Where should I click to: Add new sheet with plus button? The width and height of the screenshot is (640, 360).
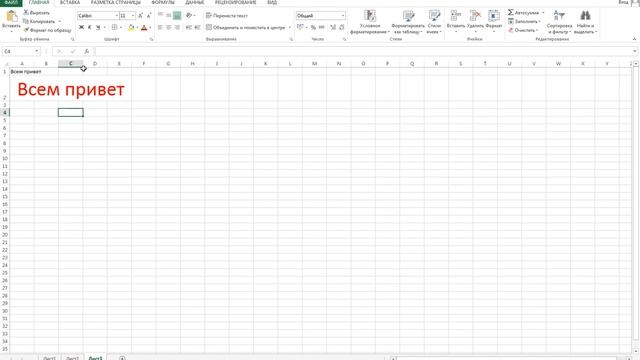[122, 358]
